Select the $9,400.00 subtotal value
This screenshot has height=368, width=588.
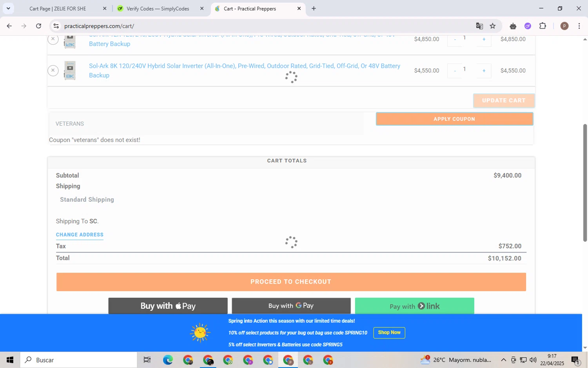[x=507, y=175]
